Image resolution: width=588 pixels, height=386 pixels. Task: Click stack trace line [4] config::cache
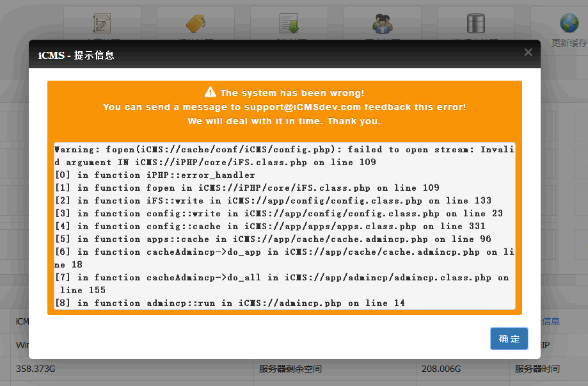tap(270, 226)
